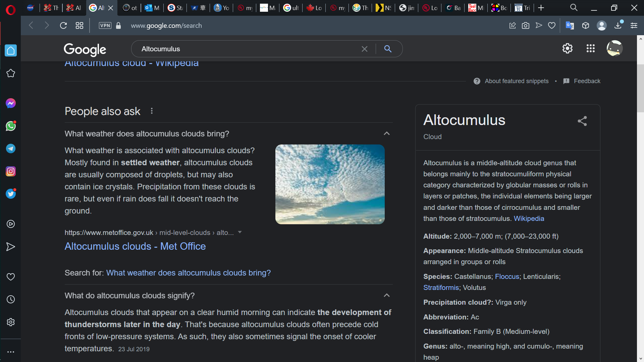
Task: Switch to the NASA tab
Action: (x=31, y=8)
